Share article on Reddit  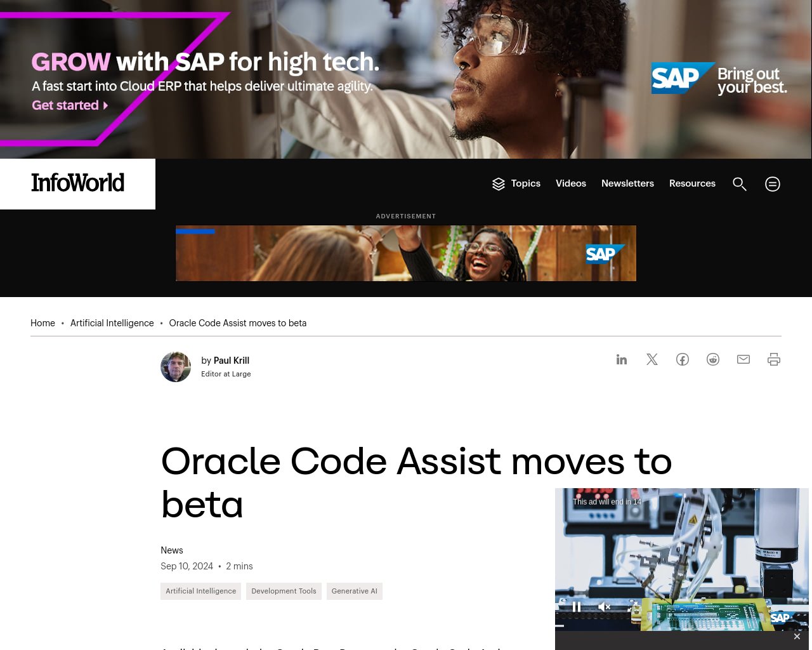713,359
